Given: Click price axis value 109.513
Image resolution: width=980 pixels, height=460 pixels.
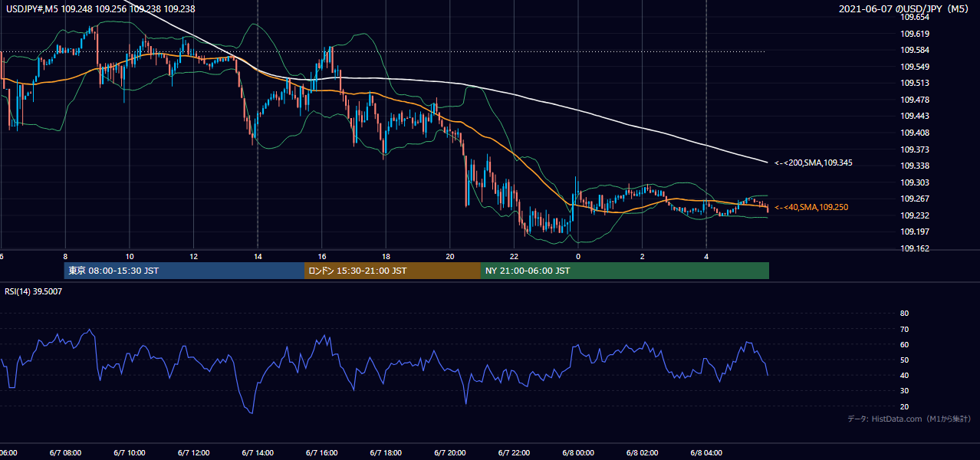Looking at the screenshot, I should (916, 83).
